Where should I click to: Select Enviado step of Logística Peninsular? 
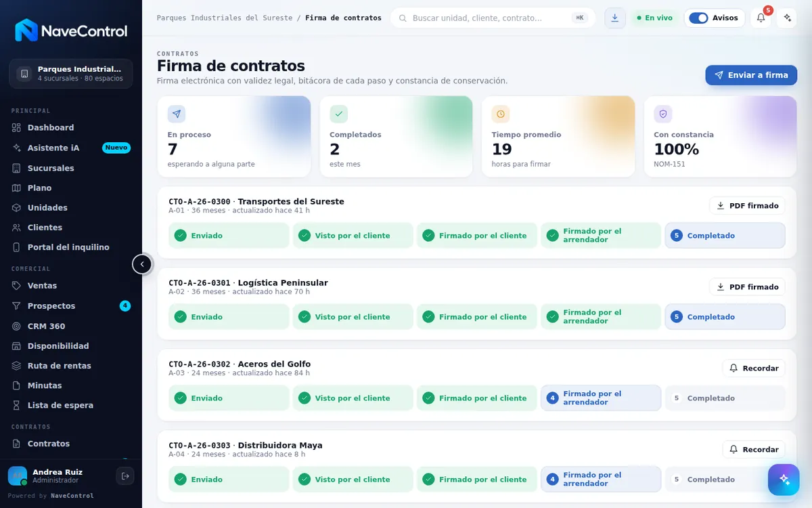coord(229,317)
